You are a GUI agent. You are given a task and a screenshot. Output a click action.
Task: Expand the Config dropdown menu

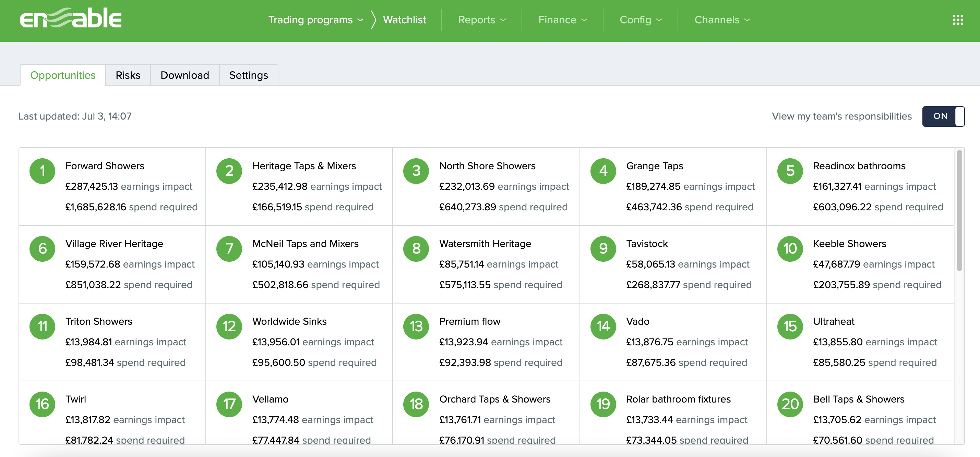(641, 20)
